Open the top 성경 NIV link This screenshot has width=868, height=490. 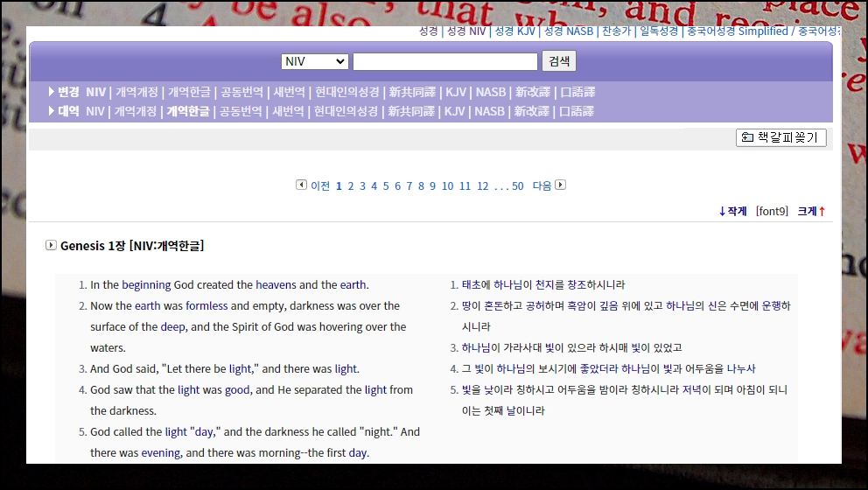466,31
